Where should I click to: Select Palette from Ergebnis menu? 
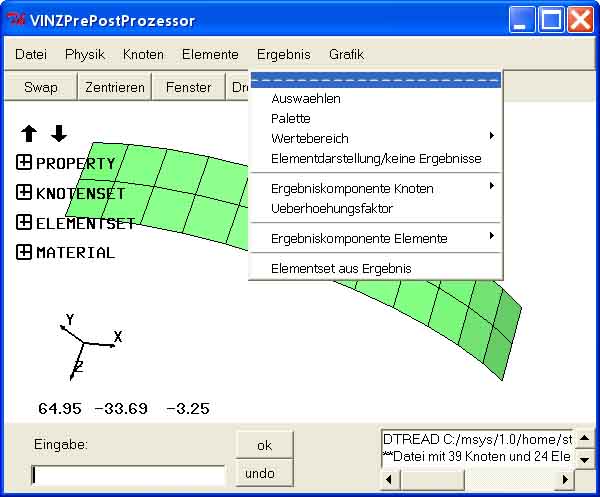pyautogui.click(x=291, y=118)
